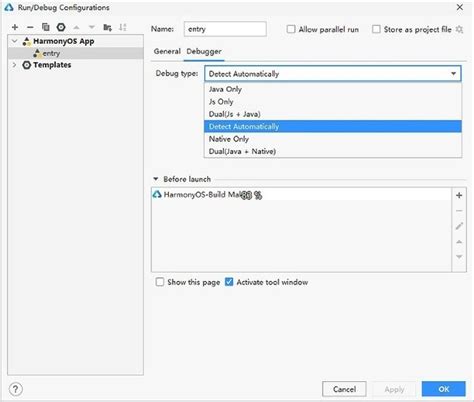Viewport: 474px width, 402px height.
Task: Select HarmonyOS App tree label
Action: tap(64, 41)
